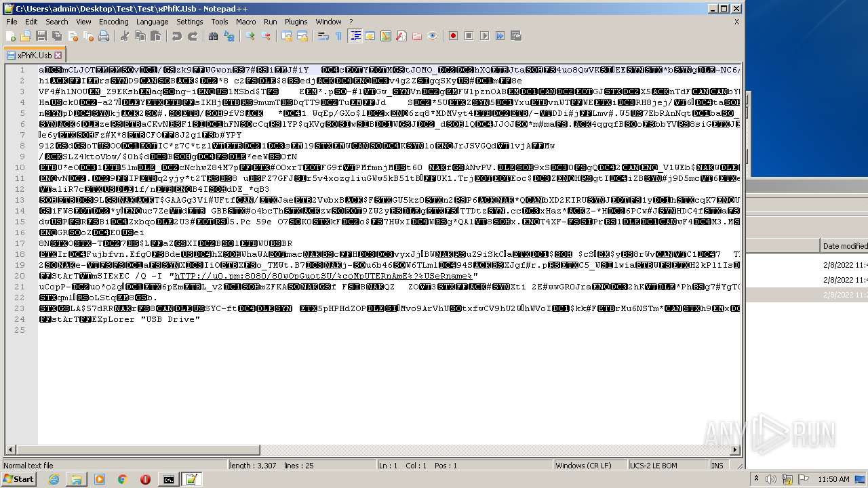Open the Plugins menu
Viewport: 868px width, 488px height.
(x=296, y=22)
